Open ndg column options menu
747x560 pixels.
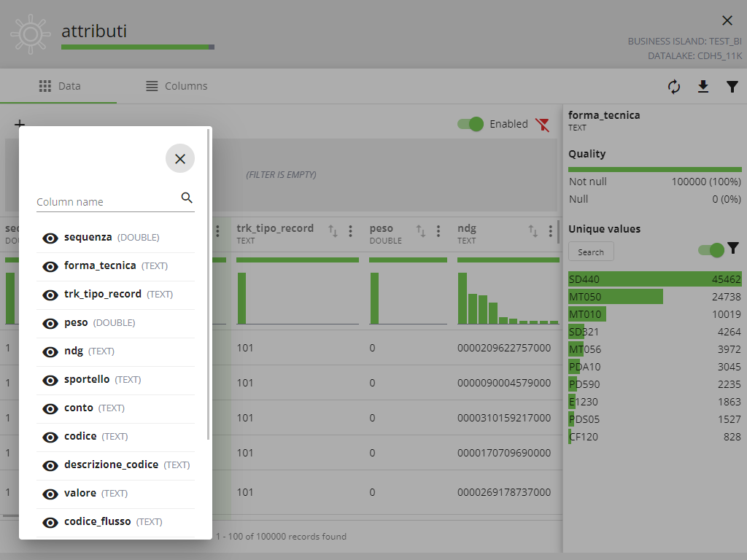(550, 231)
